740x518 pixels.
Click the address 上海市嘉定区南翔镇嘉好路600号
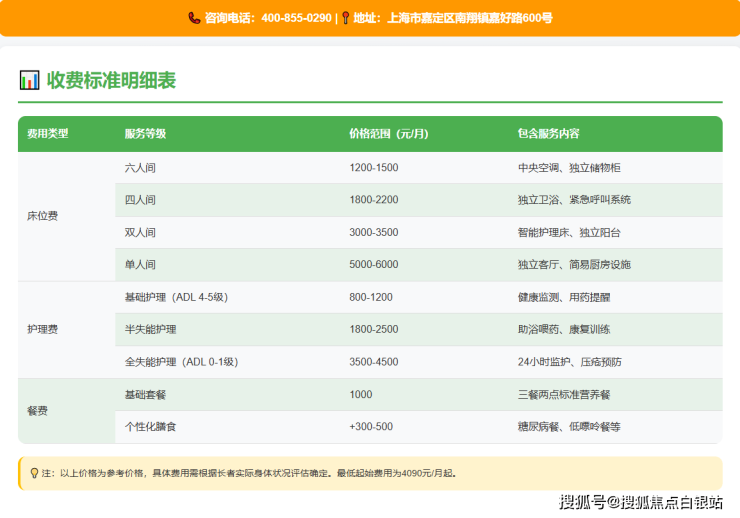(x=469, y=18)
